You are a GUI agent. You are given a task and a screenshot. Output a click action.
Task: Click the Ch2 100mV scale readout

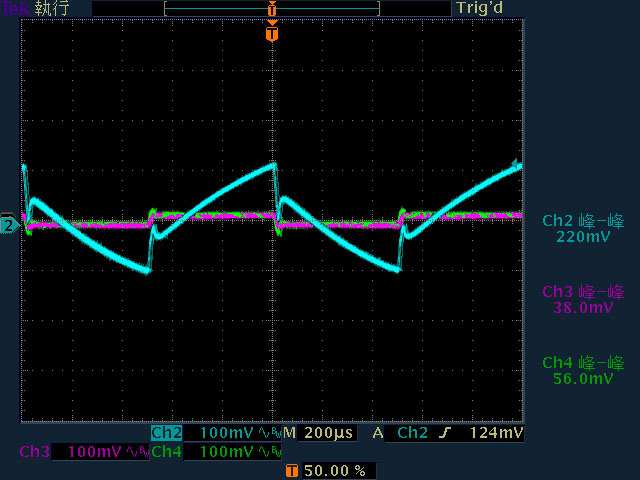(x=227, y=433)
